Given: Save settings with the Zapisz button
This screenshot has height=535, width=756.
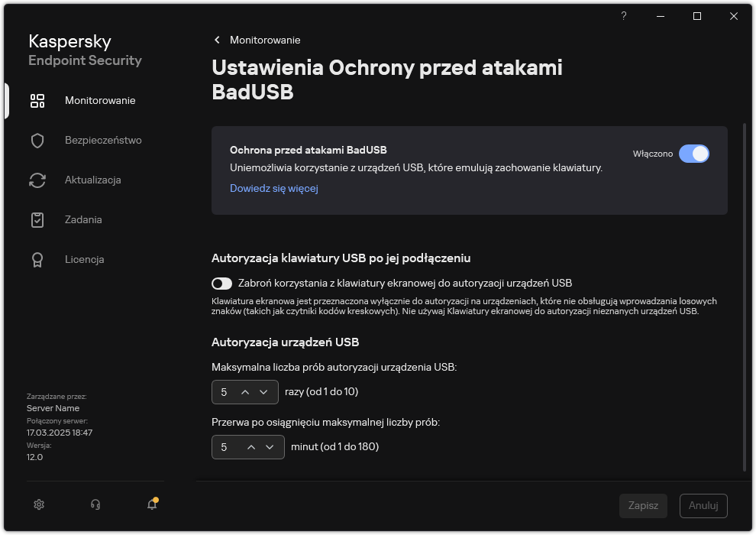Looking at the screenshot, I should click(643, 505).
